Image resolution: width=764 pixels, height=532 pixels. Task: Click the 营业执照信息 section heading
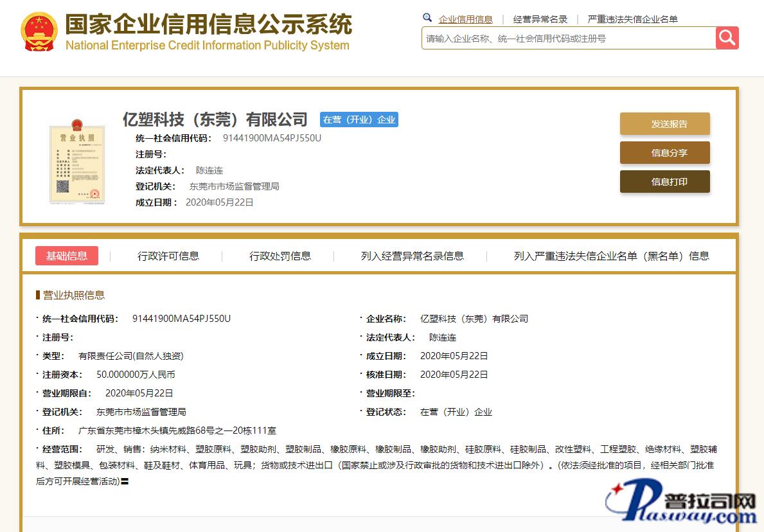coord(73,295)
